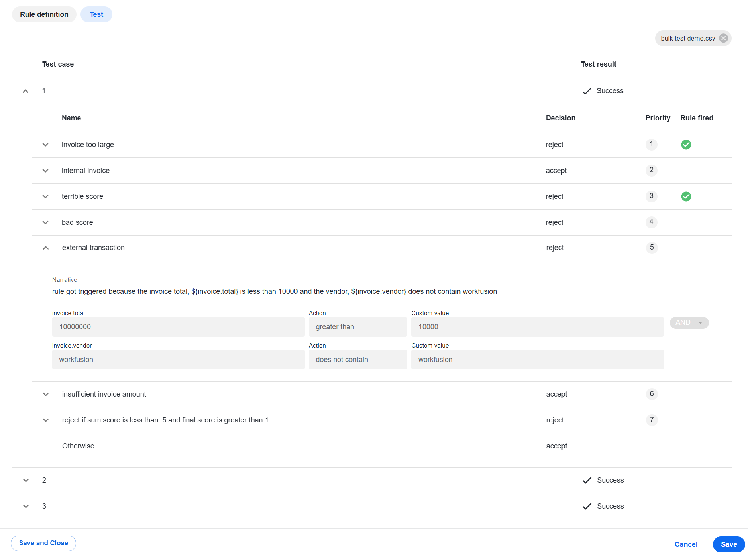Click the reject decision for invoice too large
The height and width of the screenshot is (560, 748).
[554, 145]
